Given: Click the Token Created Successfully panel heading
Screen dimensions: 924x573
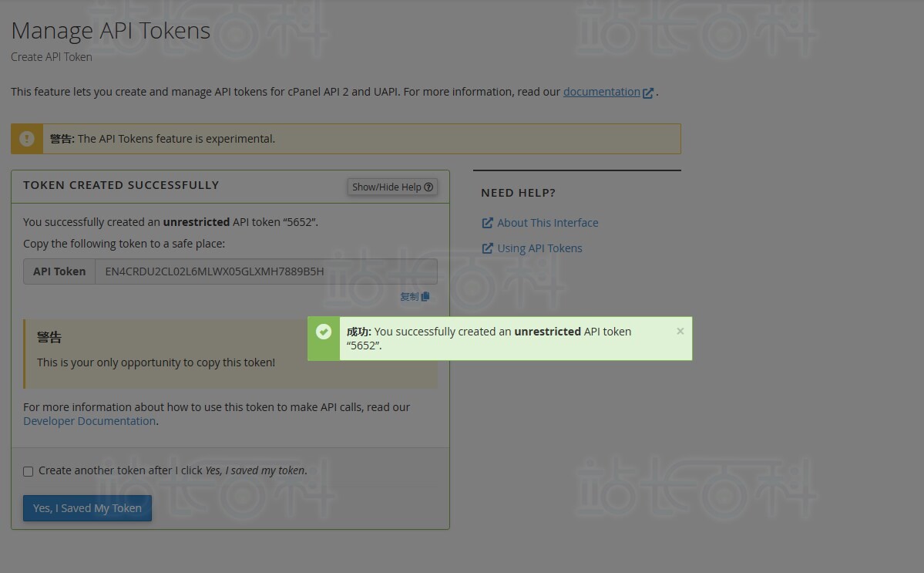Looking at the screenshot, I should (121, 185).
